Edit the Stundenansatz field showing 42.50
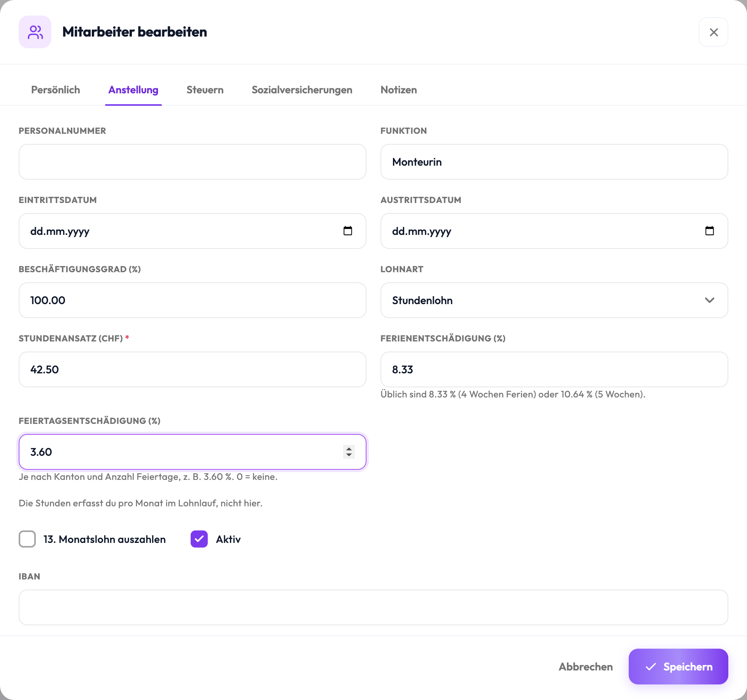Viewport: 747px width, 700px height. [193, 369]
